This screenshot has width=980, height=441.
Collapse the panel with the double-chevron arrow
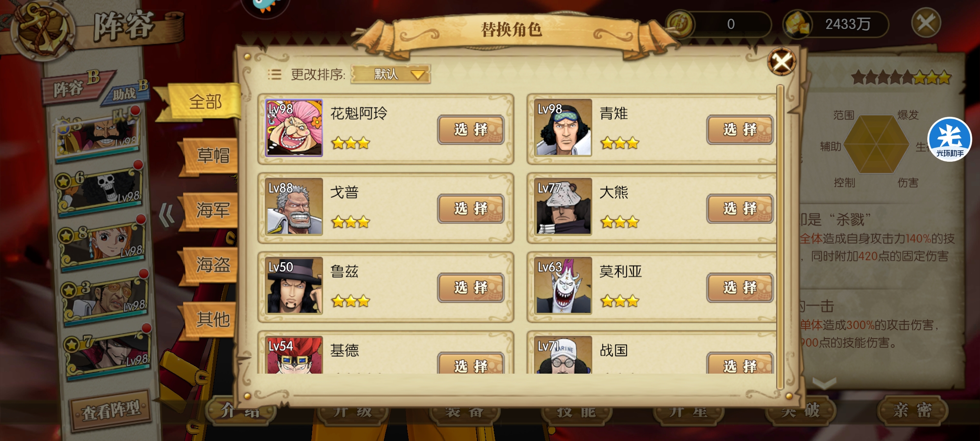pos(167,215)
